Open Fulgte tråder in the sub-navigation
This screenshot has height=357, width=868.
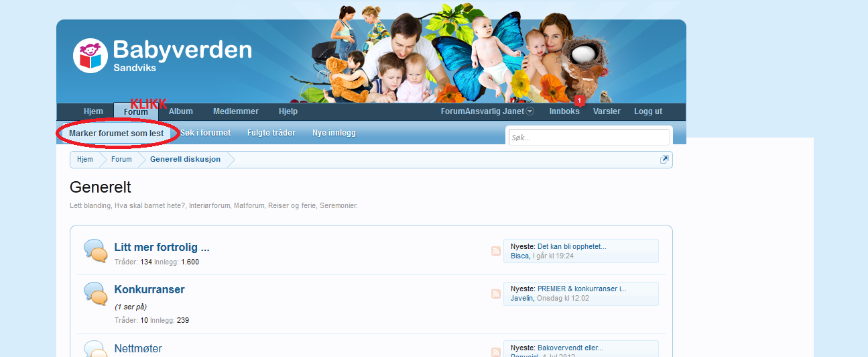pos(271,133)
